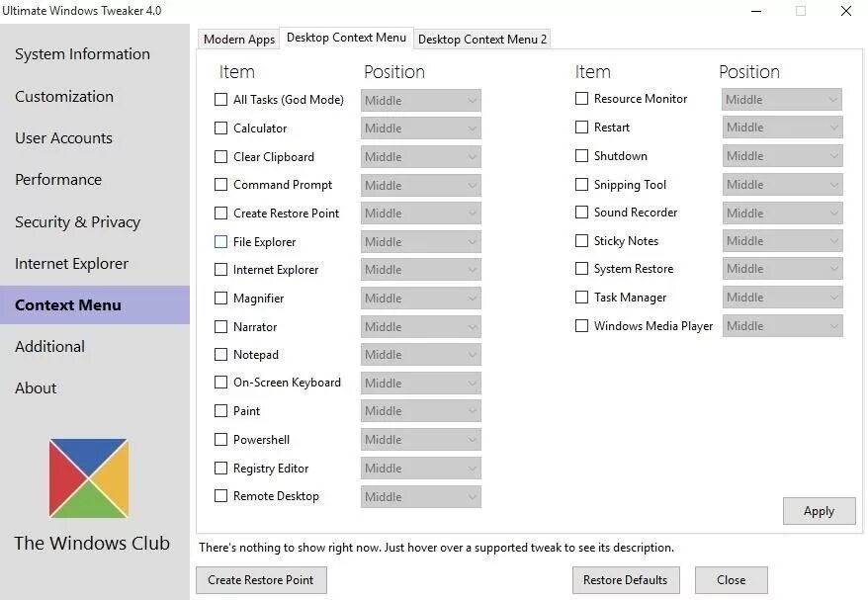The image size is (868, 600).
Task: Select Security & Privacy in sidebar
Action: tap(77, 222)
